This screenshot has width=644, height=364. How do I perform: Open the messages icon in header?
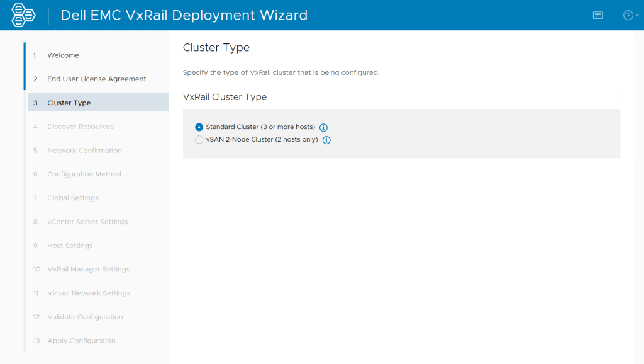[597, 15]
